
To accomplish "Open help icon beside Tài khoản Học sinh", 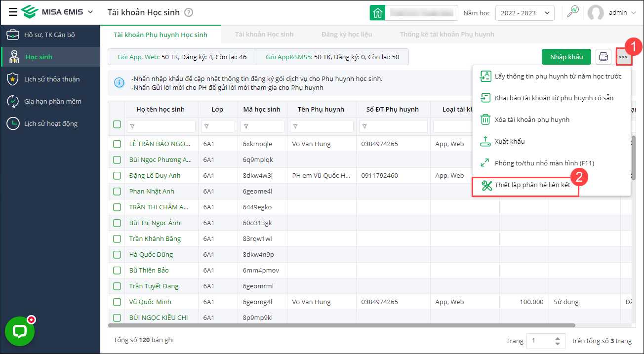I will point(188,12).
